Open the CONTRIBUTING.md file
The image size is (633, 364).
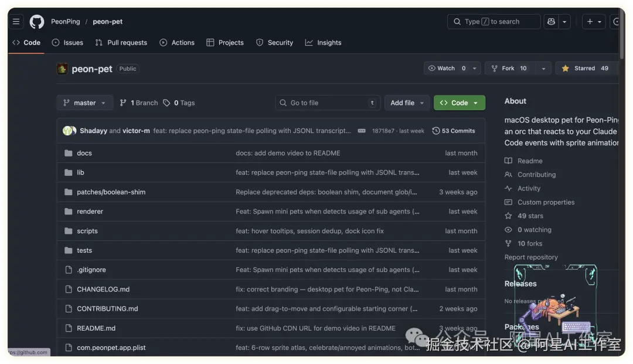107,309
